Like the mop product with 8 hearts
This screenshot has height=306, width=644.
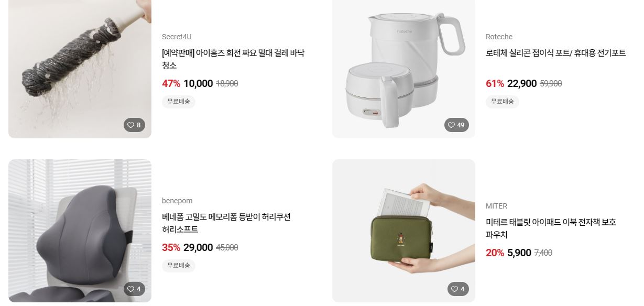[x=134, y=125]
